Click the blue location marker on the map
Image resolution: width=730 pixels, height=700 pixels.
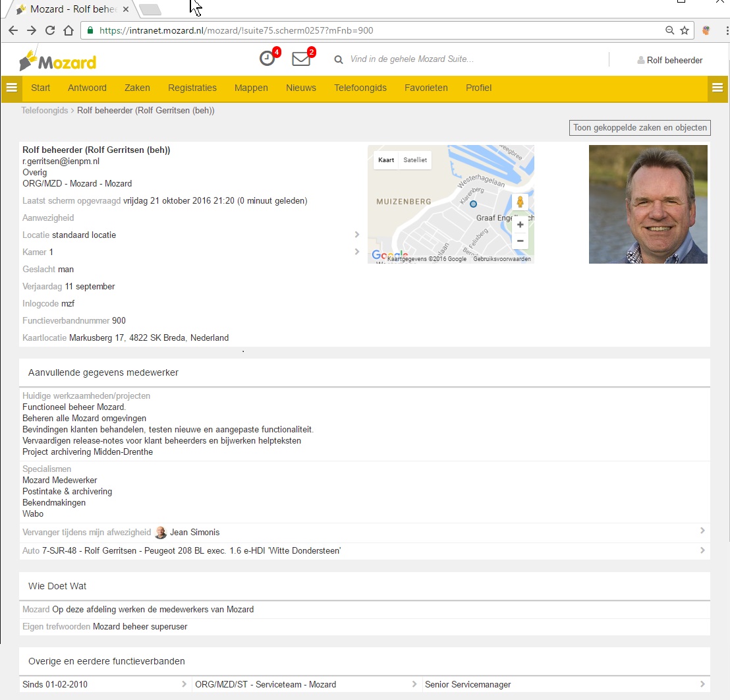(474, 204)
